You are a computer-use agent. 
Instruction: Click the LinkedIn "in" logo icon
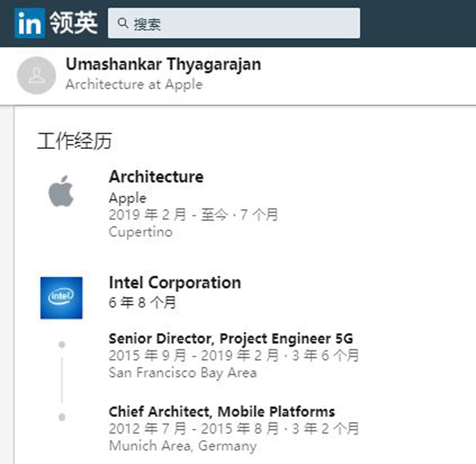coord(30,24)
